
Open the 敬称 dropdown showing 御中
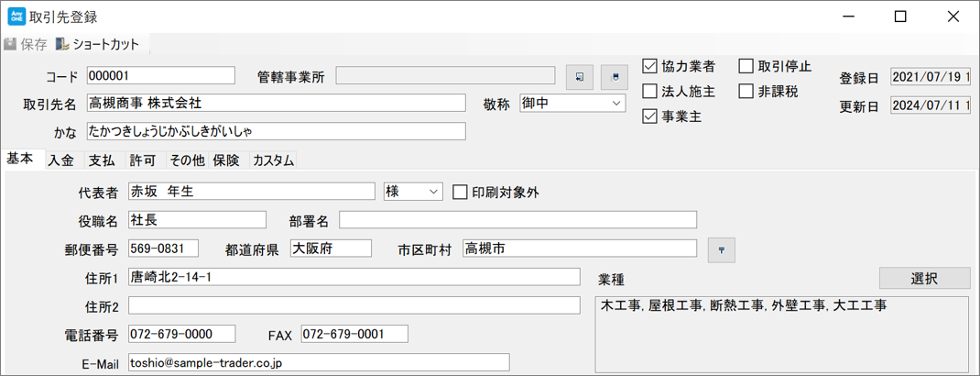tap(572, 104)
